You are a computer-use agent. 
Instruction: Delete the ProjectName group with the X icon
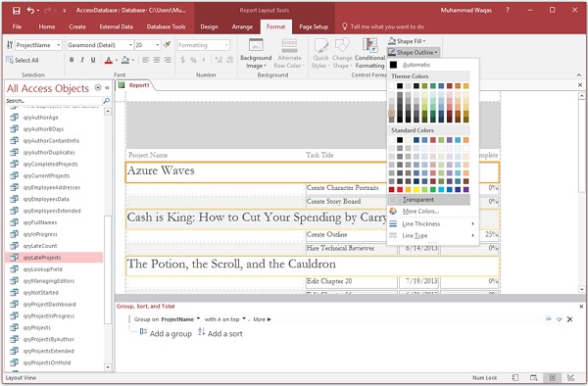coord(569,319)
